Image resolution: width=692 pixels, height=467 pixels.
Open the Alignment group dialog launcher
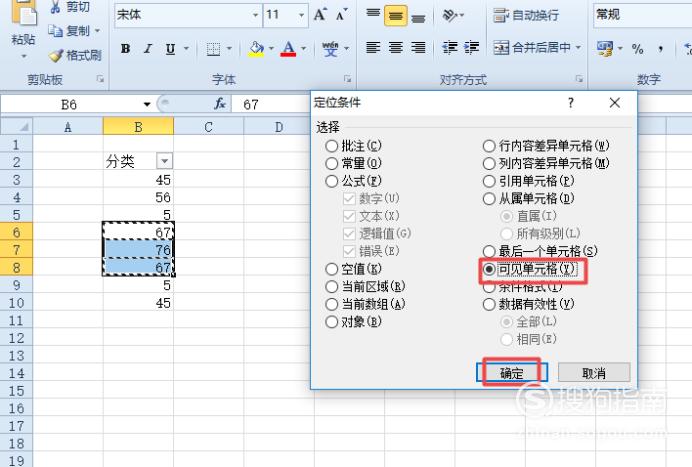click(579, 79)
